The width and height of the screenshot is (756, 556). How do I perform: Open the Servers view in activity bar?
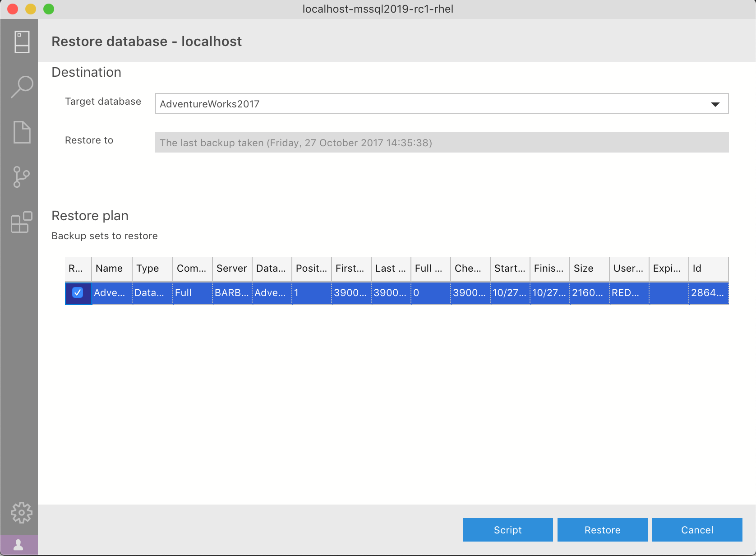point(22,42)
